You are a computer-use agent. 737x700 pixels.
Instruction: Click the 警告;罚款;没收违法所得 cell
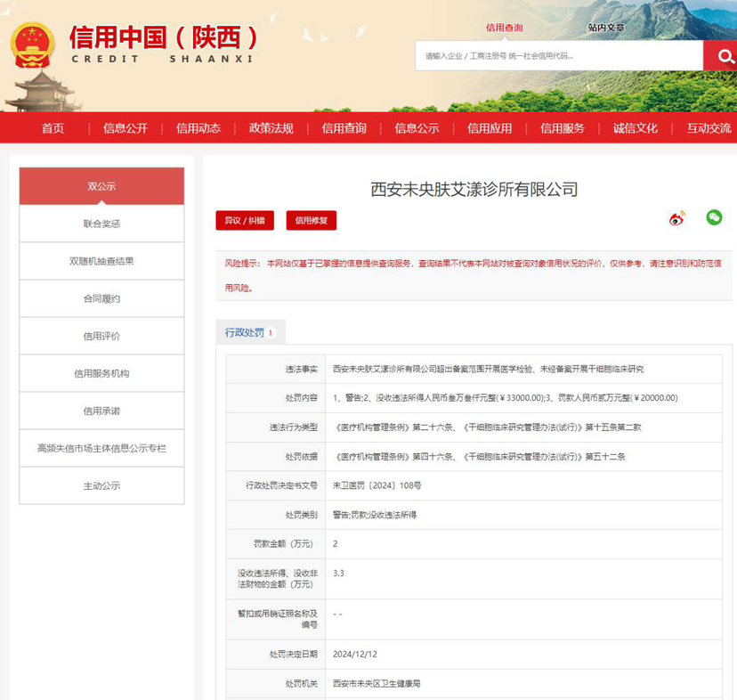click(x=375, y=515)
